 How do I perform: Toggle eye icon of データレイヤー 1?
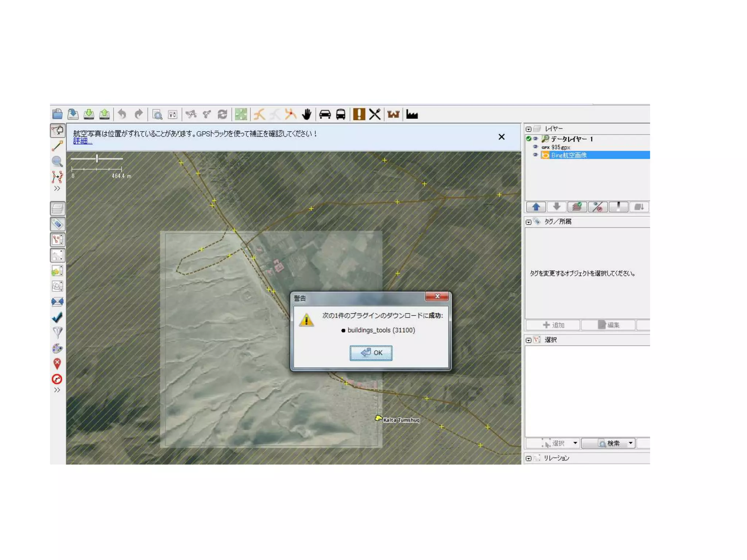535,139
